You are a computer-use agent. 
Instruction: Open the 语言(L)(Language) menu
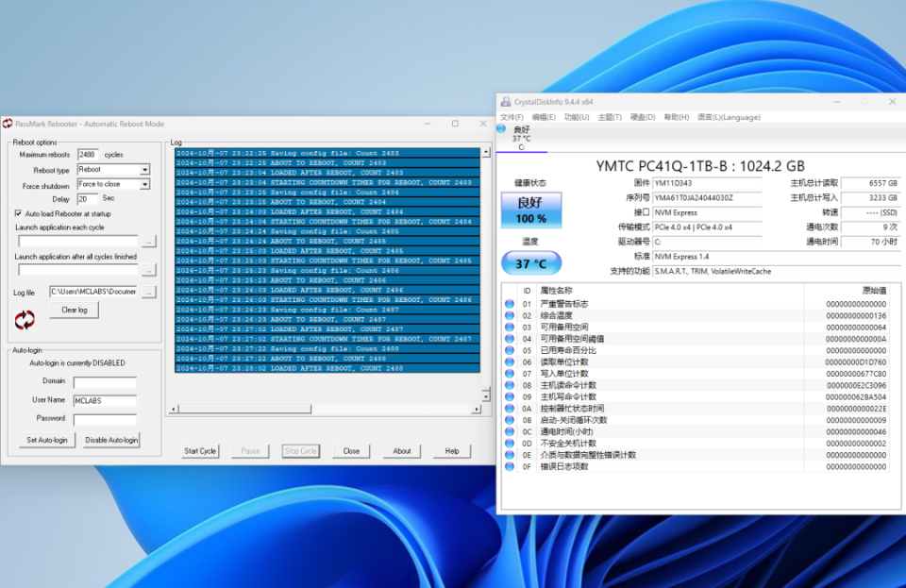click(x=729, y=117)
